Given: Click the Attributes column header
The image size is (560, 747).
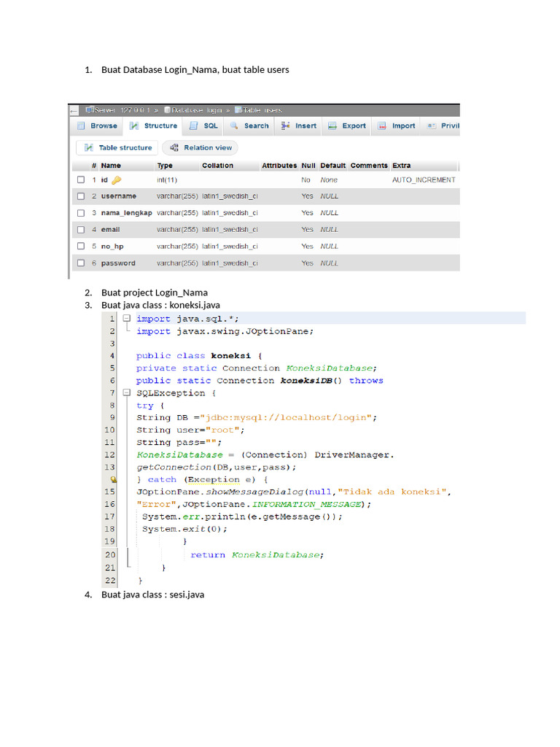Looking at the screenshot, I should point(279,166).
